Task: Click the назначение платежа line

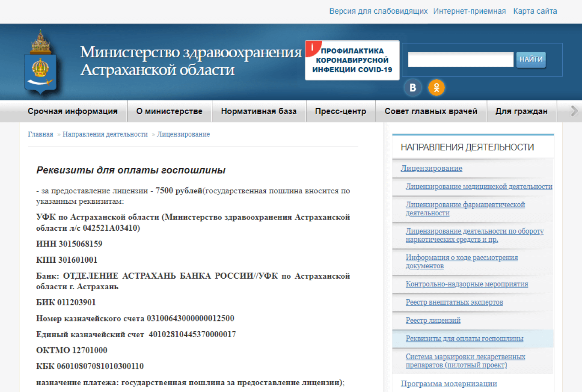Action: pyautogui.click(x=190, y=383)
